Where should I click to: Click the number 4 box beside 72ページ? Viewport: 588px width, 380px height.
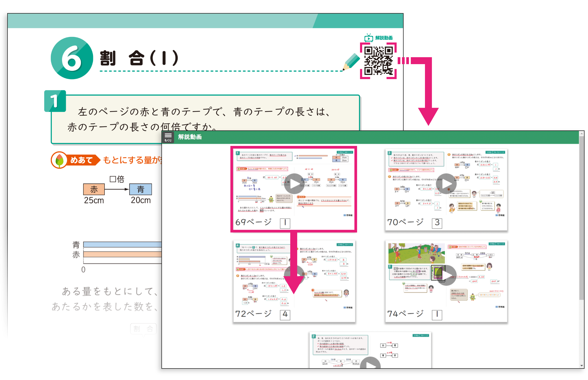(x=285, y=315)
